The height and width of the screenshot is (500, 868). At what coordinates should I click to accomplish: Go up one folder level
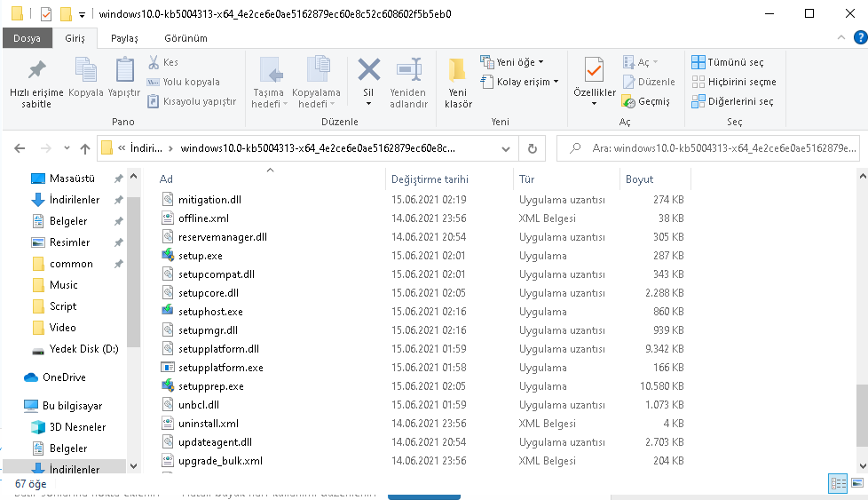(84, 148)
